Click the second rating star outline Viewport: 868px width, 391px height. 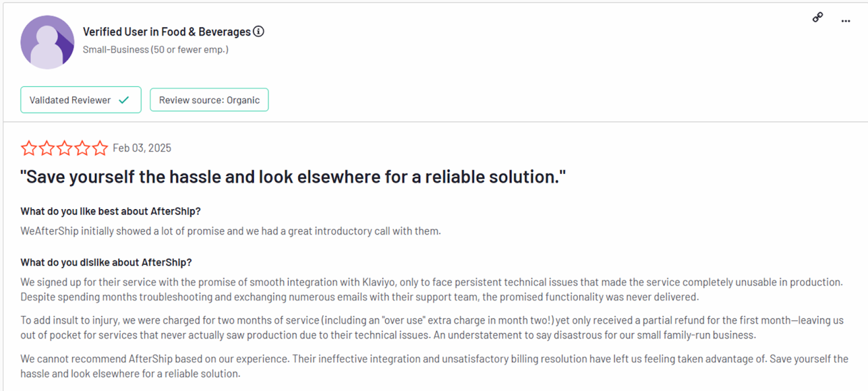47,148
